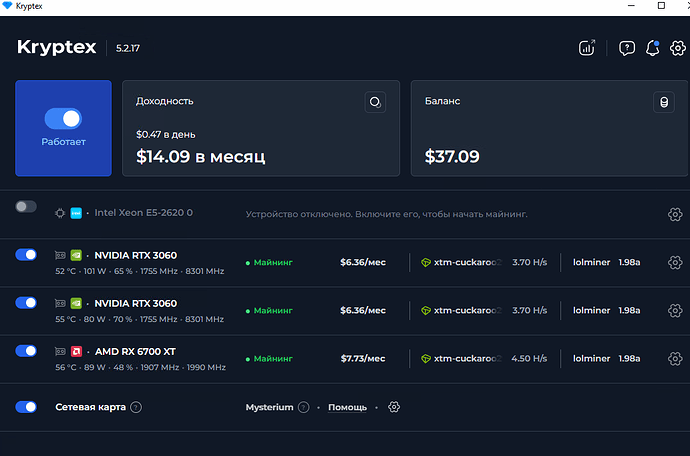Click the xtm-cuckaroo algorithm icon in AMD row
The image size is (690, 456).
coord(425,358)
